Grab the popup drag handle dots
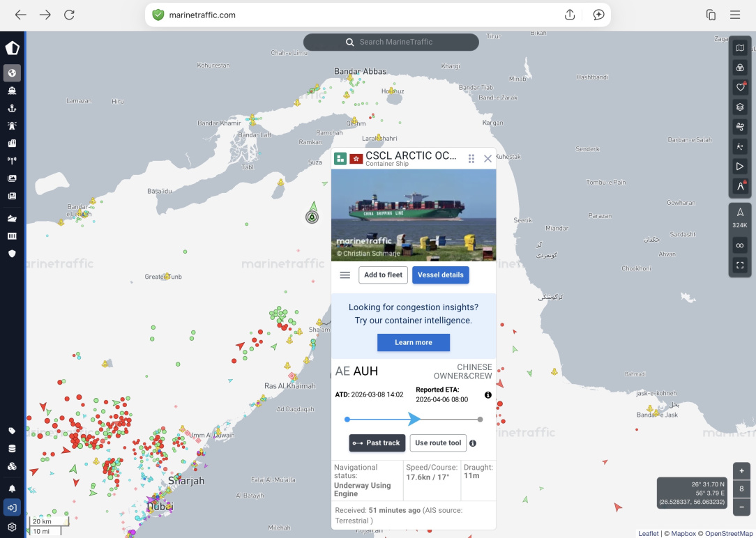This screenshot has width=756, height=538. point(471,158)
